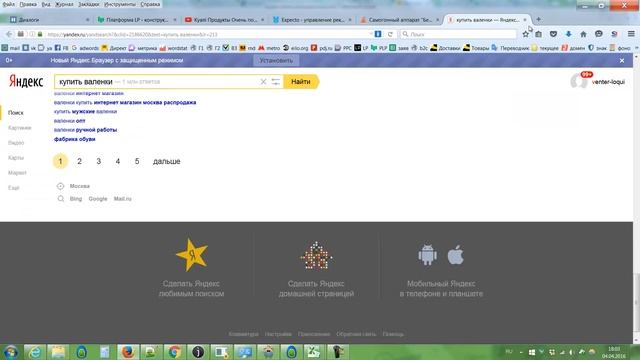Switch to the Самогонный аппарат tab
The image size is (640, 360).
coord(400,20)
